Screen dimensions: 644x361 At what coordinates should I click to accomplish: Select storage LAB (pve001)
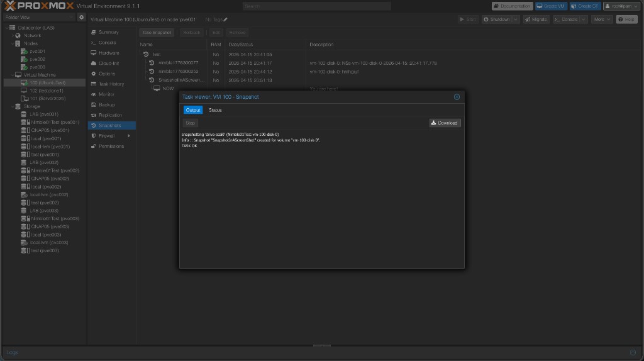coord(44,114)
